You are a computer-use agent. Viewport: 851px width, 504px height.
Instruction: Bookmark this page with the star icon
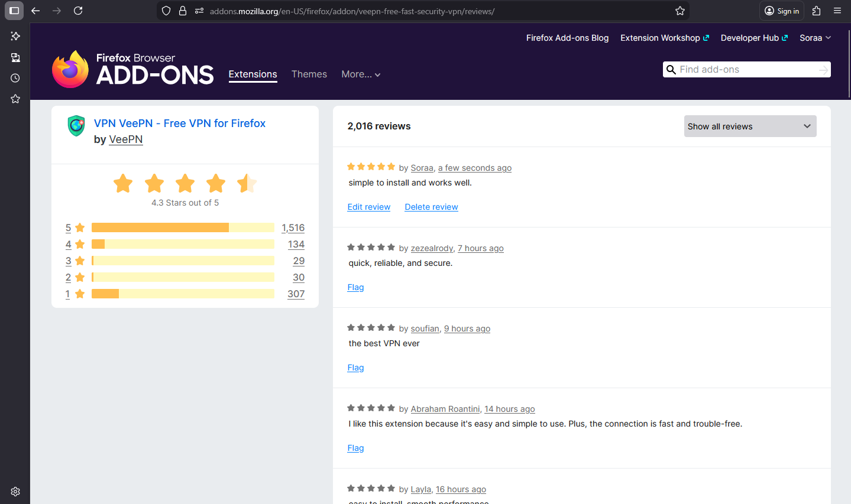680,11
